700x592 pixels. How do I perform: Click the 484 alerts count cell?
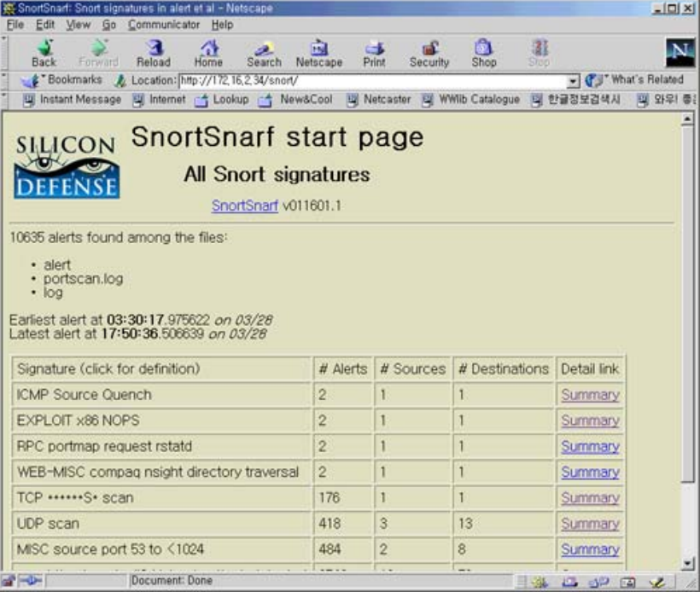coord(343,549)
